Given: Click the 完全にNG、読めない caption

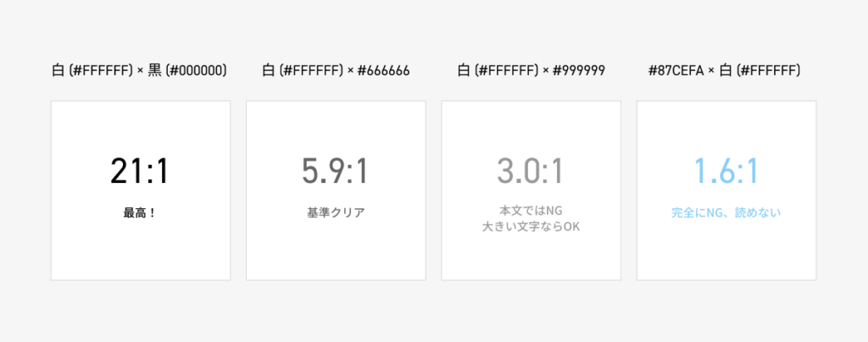Looking at the screenshot, I should (x=726, y=213).
